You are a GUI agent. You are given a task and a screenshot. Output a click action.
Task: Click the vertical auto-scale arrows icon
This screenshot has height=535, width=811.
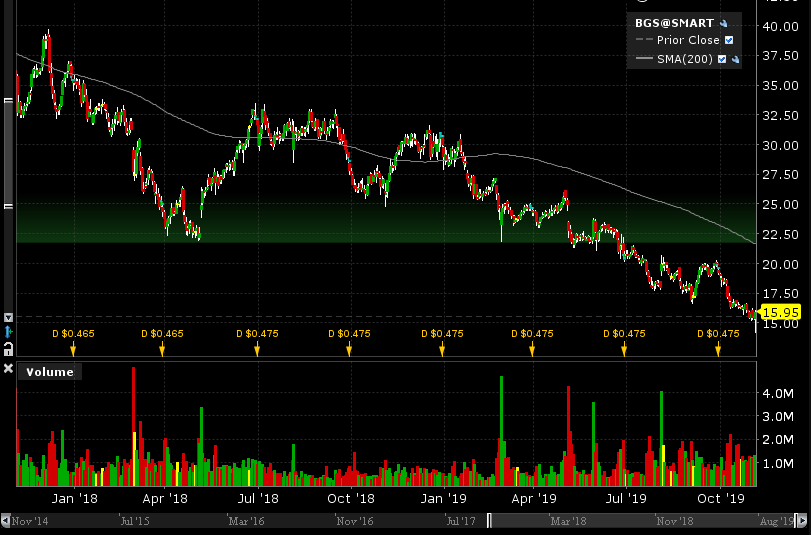tap(8, 330)
